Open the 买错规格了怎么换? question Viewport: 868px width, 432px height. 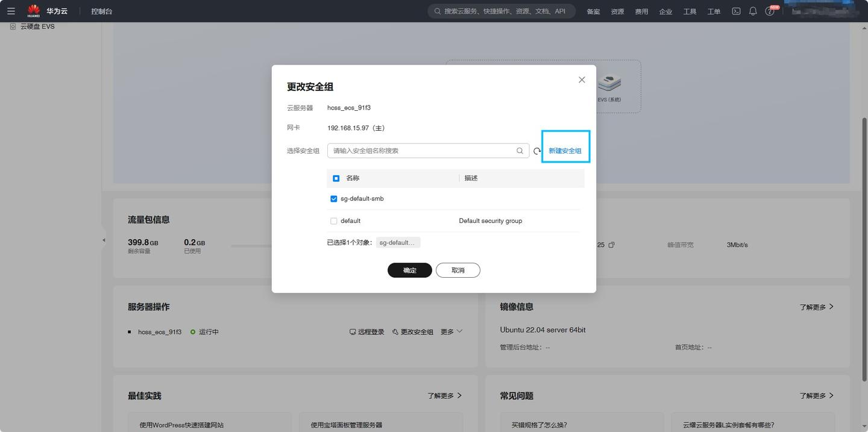pos(582,422)
